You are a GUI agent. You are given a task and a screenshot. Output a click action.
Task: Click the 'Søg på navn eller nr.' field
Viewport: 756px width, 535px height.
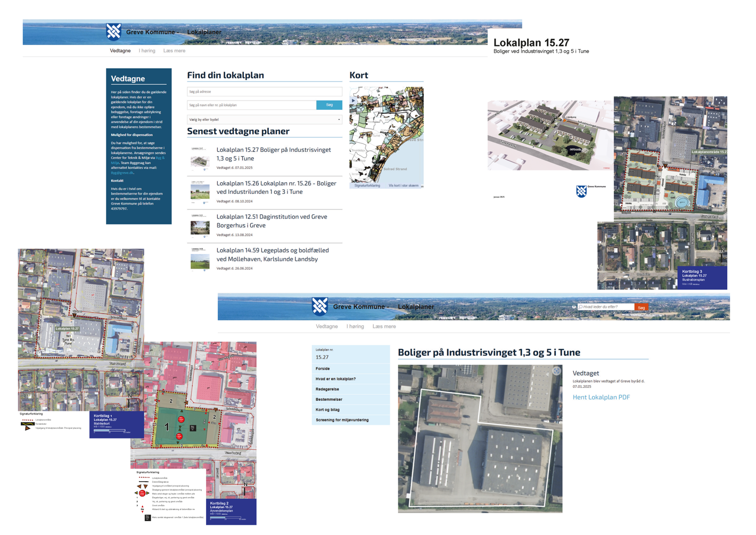point(251,105)
